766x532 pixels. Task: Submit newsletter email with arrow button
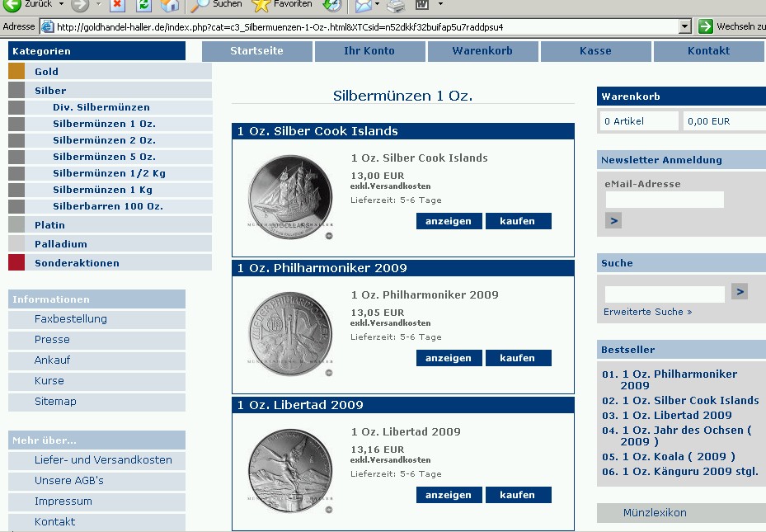[613, 220]
